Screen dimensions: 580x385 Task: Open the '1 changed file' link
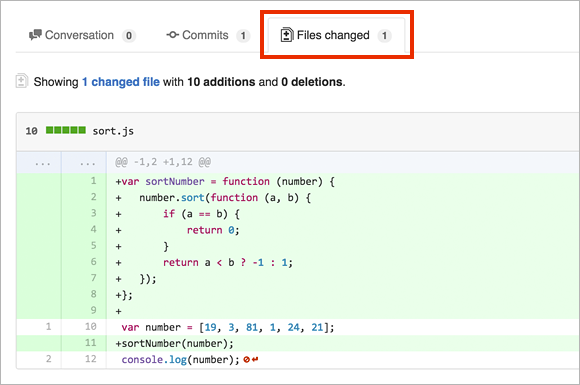click(121, 82)
